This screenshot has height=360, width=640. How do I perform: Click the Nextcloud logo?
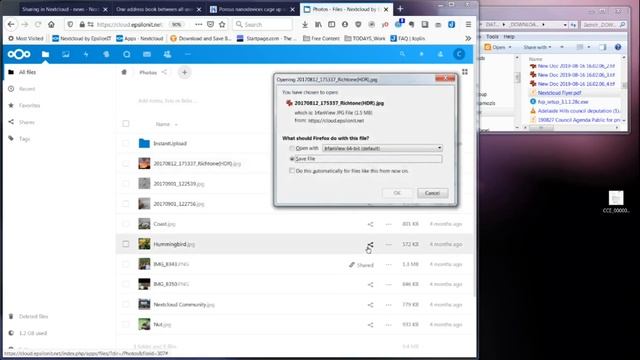(x=19, y=54)
